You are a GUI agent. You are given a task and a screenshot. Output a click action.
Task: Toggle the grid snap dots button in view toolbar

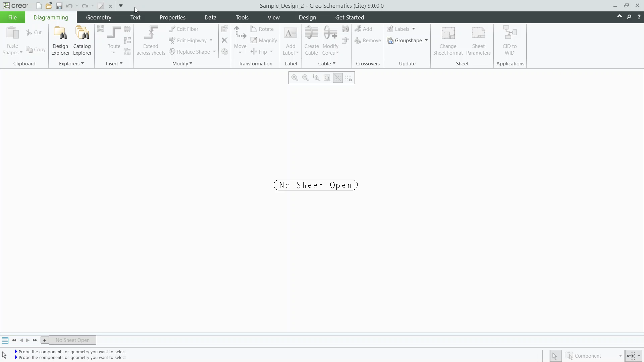(348, 78)
